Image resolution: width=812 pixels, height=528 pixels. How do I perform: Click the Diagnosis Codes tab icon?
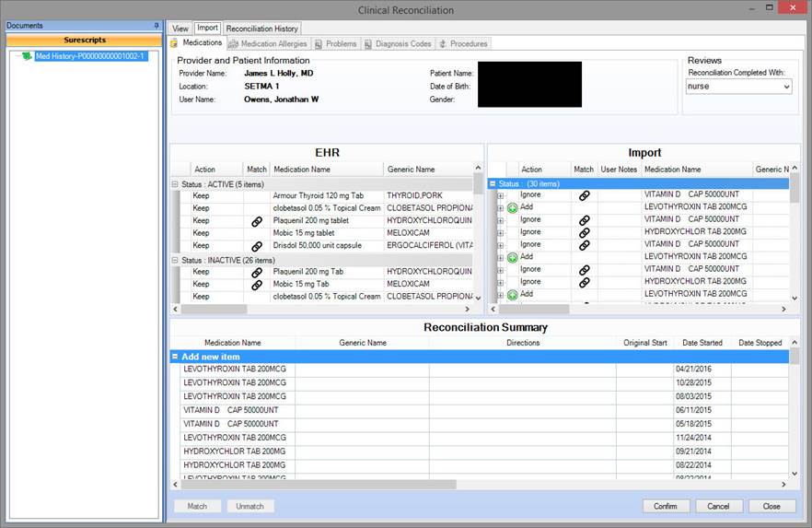(368, 44)
